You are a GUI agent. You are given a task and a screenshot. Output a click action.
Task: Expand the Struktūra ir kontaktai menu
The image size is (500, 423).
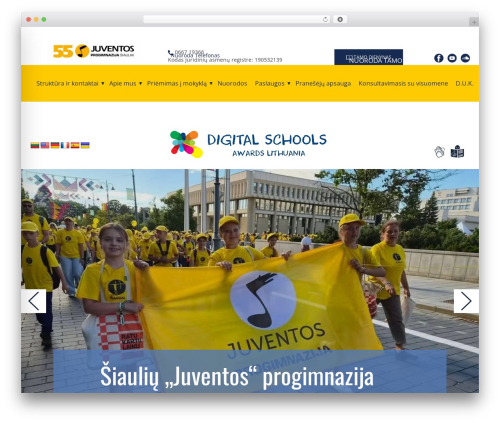[70, 83]
